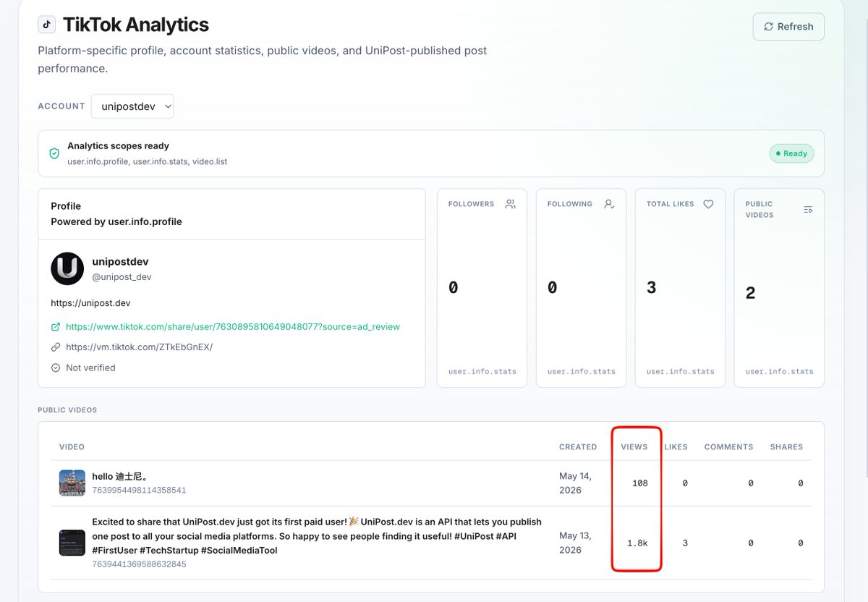Click the TikTok logo icon beside the title
This screenshot has height=602, width=868.
(x=47, y=25)
